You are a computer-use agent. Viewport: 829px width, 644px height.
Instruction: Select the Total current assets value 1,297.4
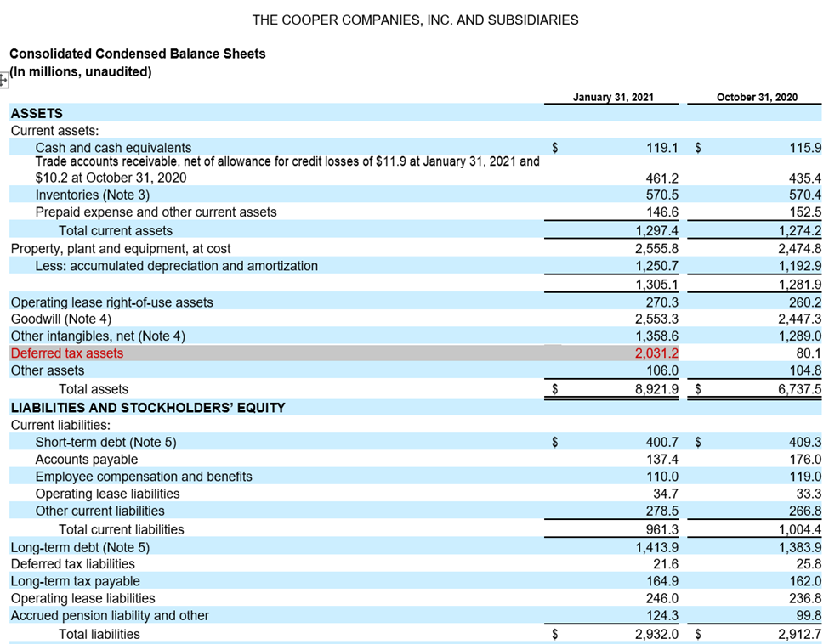click(x=656, y=231)
